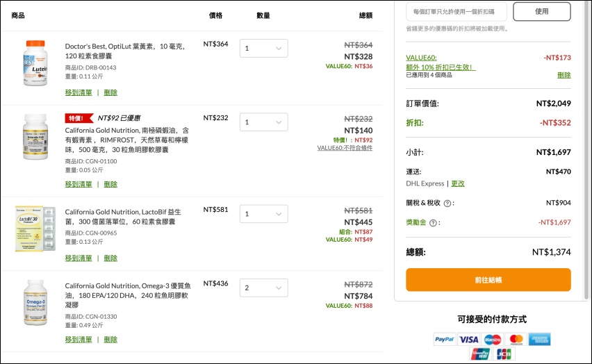
Task: Click the UnionPay card icon
Action: coord(480,354)
